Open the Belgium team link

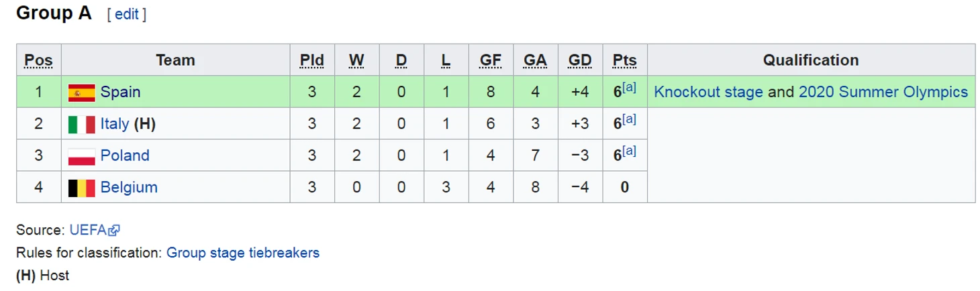129,187
